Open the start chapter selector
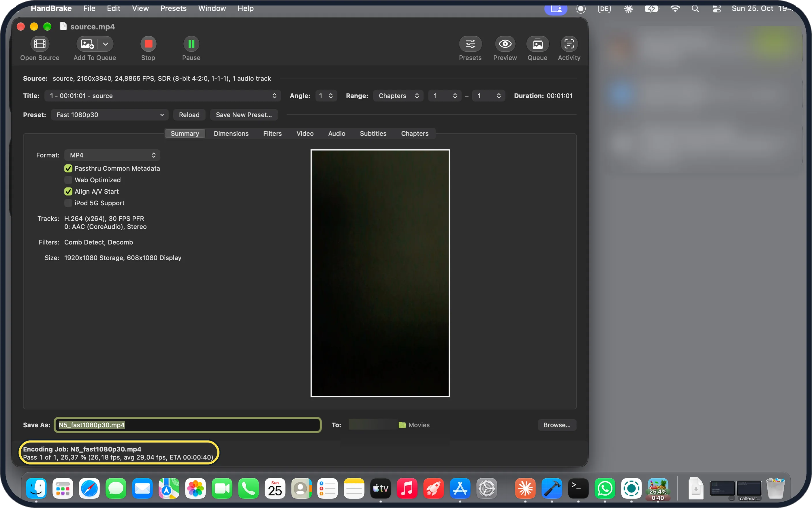 (445, 96)
